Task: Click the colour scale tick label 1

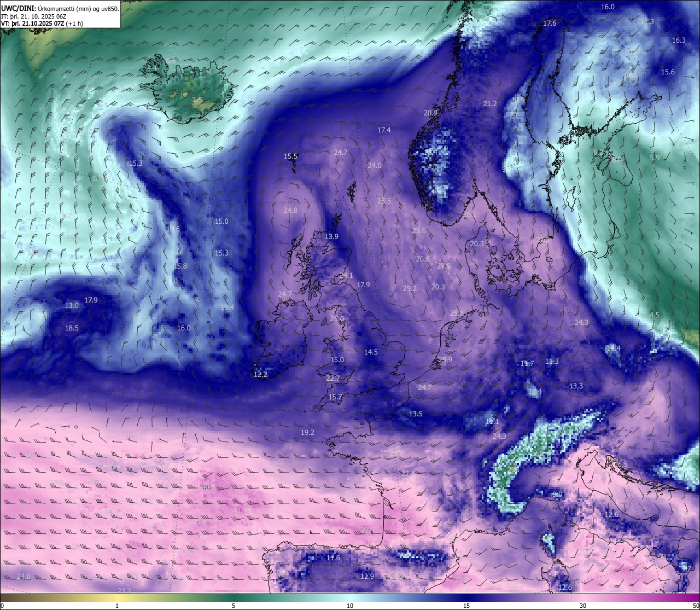Action: (117, 606)
